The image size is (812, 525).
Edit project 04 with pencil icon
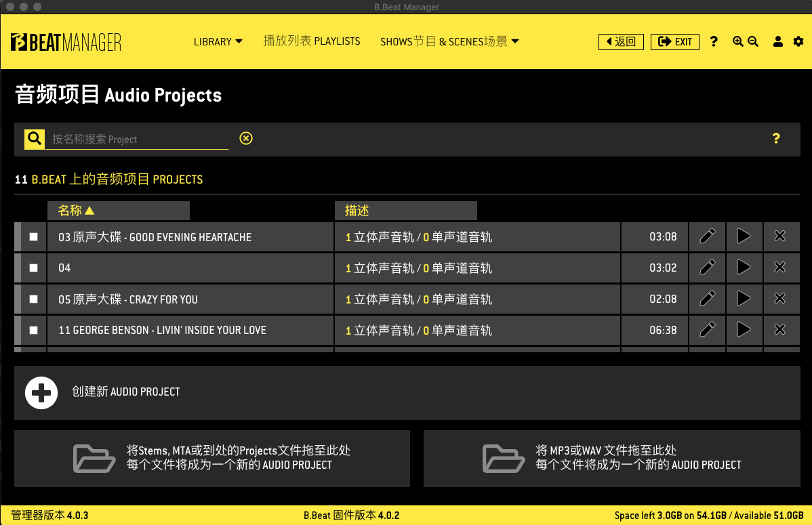click(708, 268)
